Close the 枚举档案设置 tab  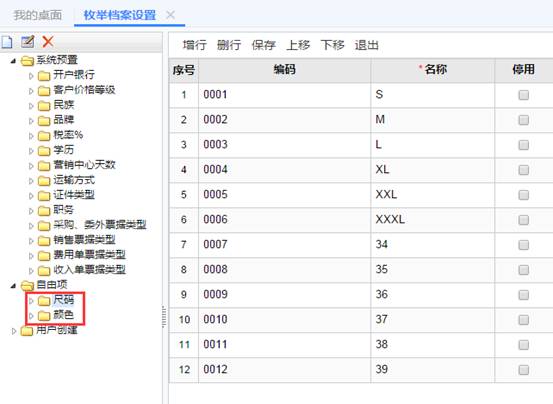click(171, 15)
